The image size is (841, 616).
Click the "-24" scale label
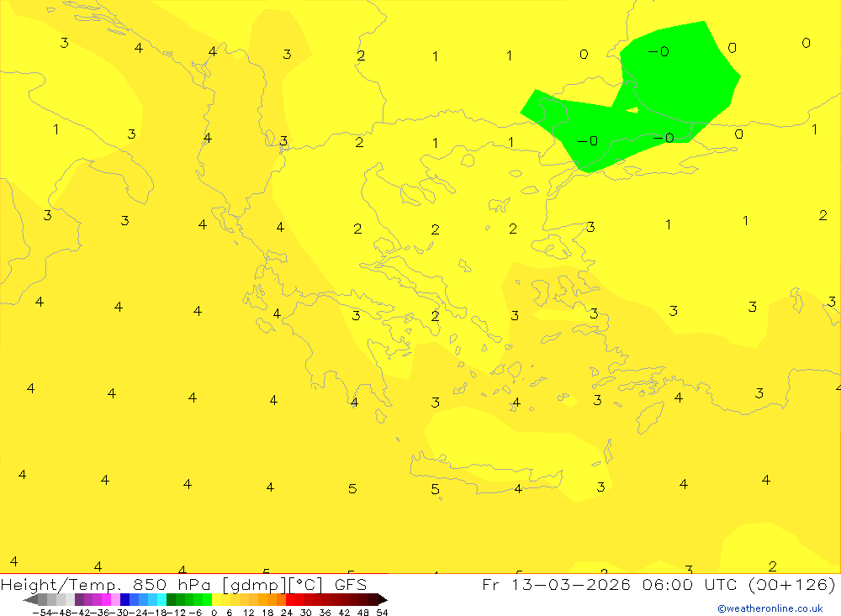139,613
